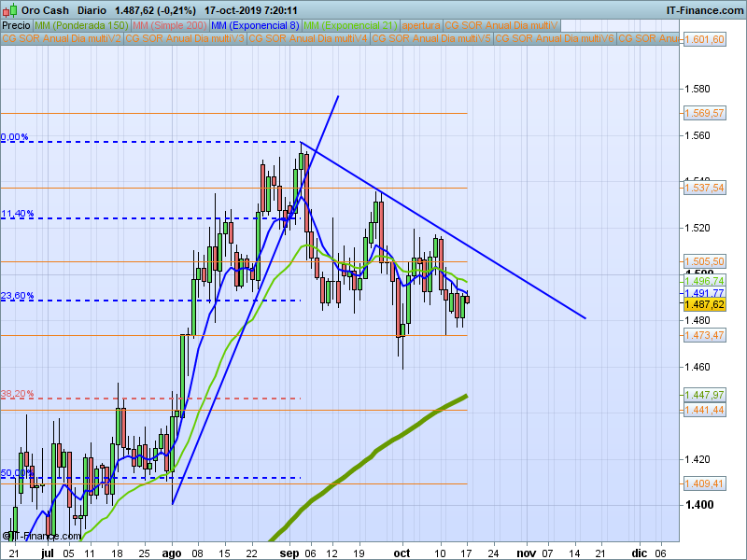Click the 0,00% Fibonacci retracement label

click(16, 137)
